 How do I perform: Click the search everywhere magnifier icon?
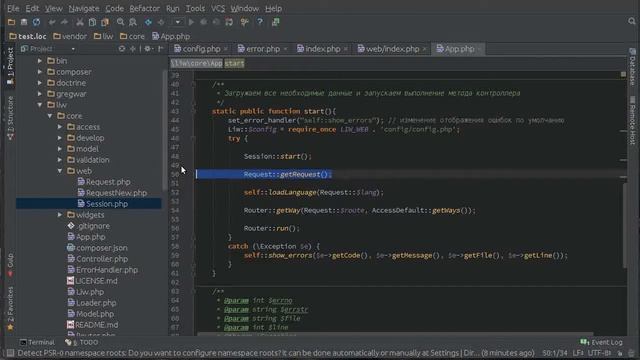[x=632, y=21]
